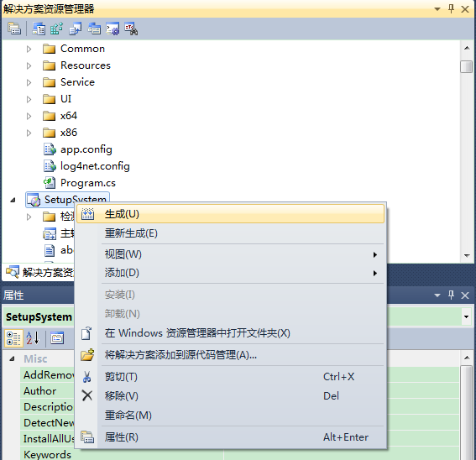476x460 pixels.
Task: Toggle Categorized view in Properties toolbar
Action: pos(13,338)
